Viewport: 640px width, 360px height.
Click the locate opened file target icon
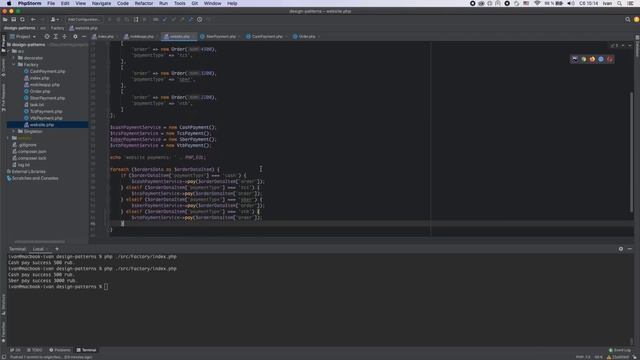tap(47, 36)
